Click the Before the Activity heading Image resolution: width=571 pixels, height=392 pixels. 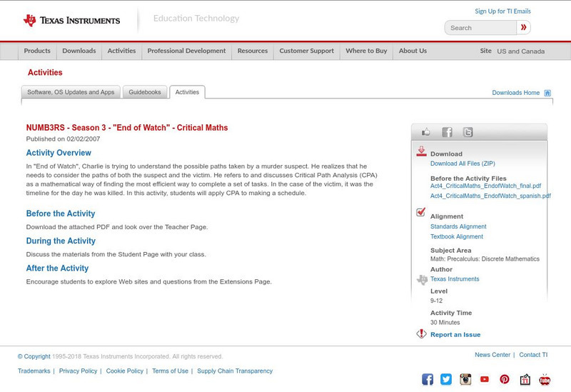click(61, 213)
